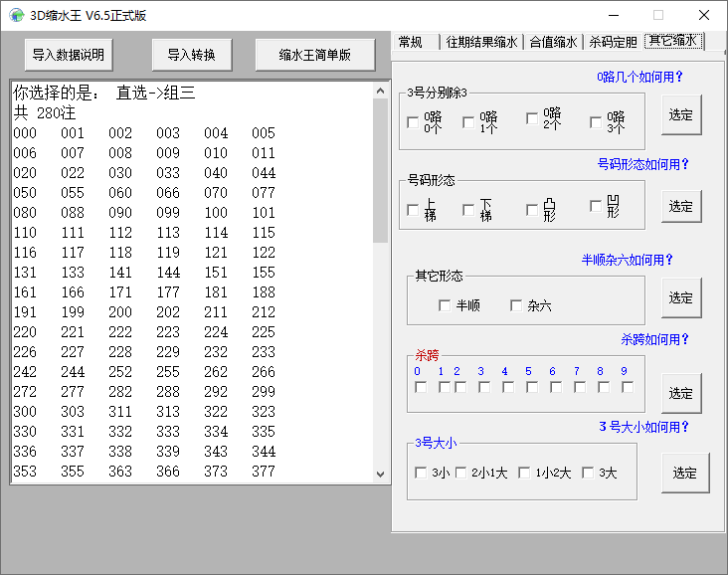Open the 0路几个如何用? help link
The height and width of the screenshot is (575, 728).
(x=639, y=77)
